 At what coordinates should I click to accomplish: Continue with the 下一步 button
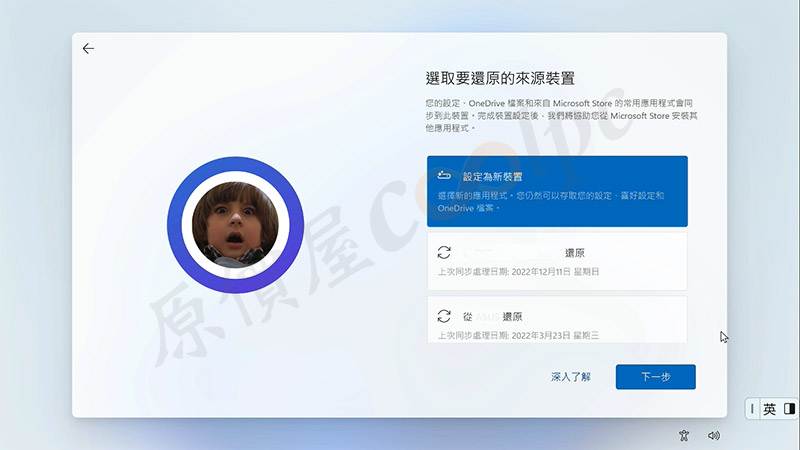[656, 377]
